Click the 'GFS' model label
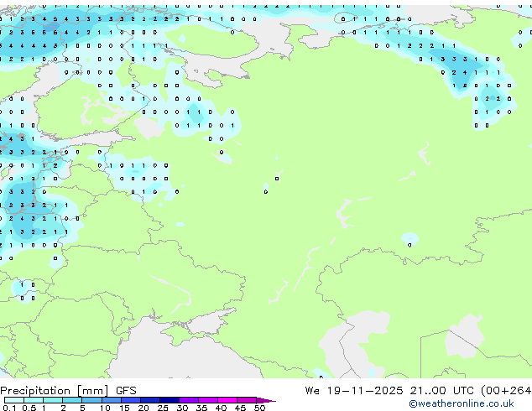The height and width of the screenshot is (411, 532). pos(126,391)
